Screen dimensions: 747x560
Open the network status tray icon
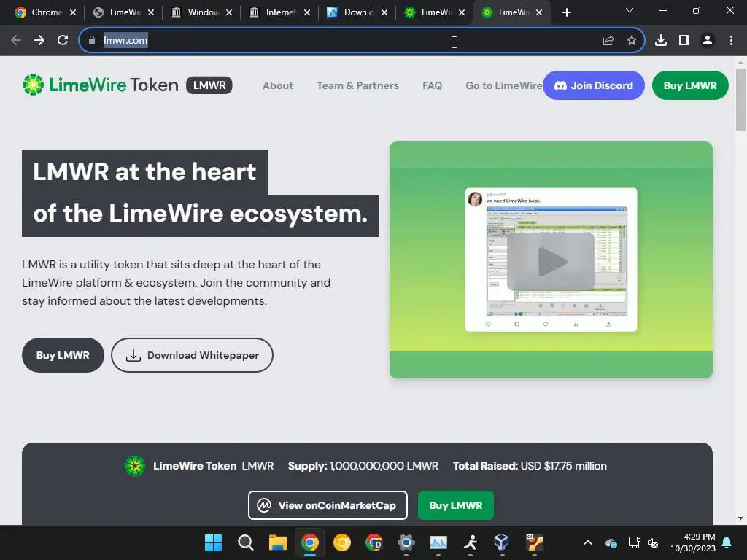point(634,542)
